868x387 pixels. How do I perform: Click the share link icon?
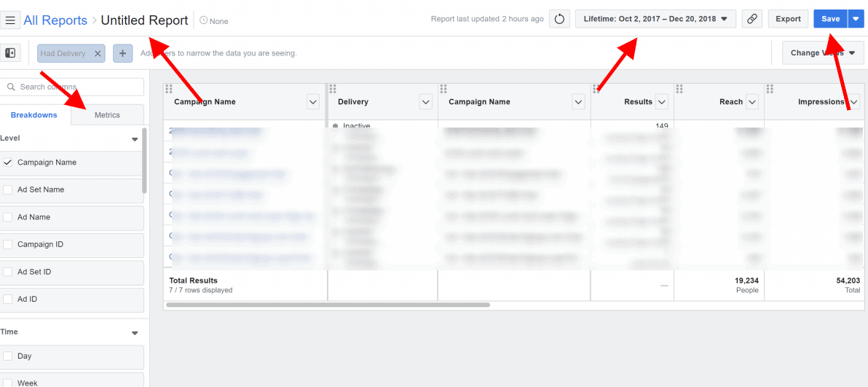[x=751, y=19]
